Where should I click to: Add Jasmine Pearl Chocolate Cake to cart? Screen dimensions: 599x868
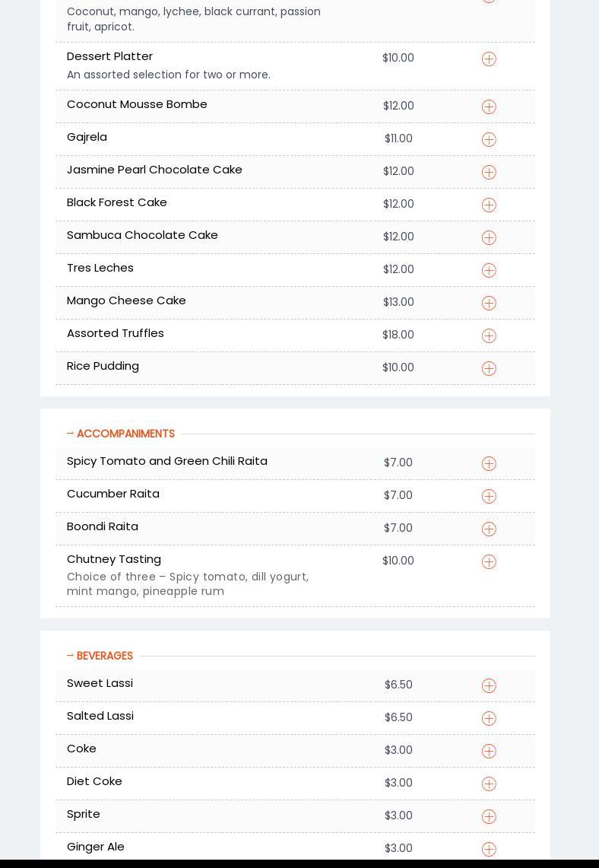[x=489, y=173]
